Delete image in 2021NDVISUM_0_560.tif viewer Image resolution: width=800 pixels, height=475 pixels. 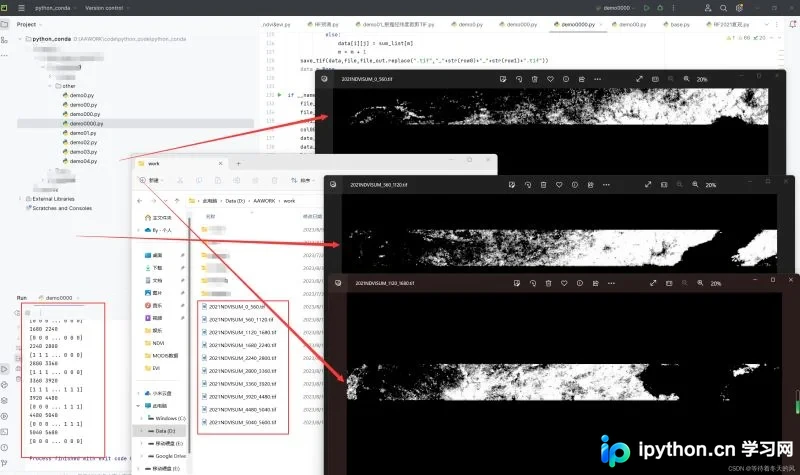[535, 79]
